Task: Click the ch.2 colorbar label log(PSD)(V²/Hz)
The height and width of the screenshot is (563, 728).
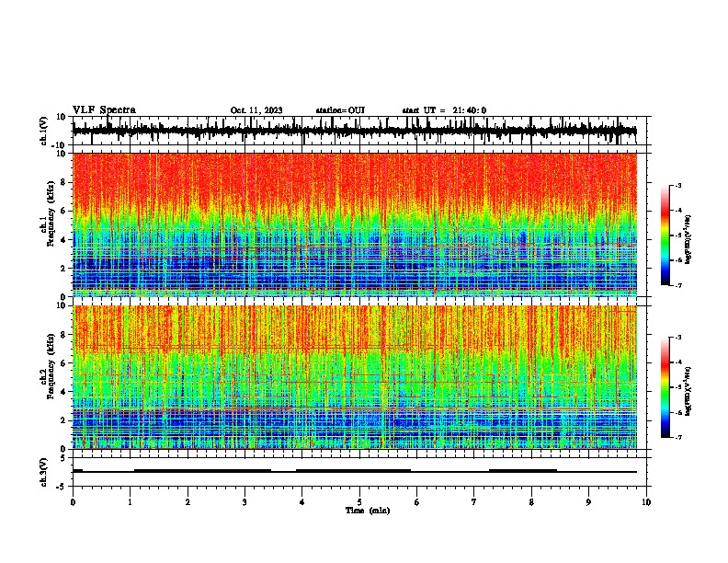Action: (x=688, y=391)
